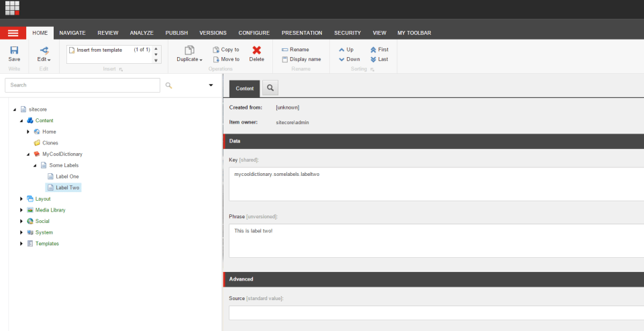Select Label One in content tree
644x331 pixels.
(x=67, y=177)
